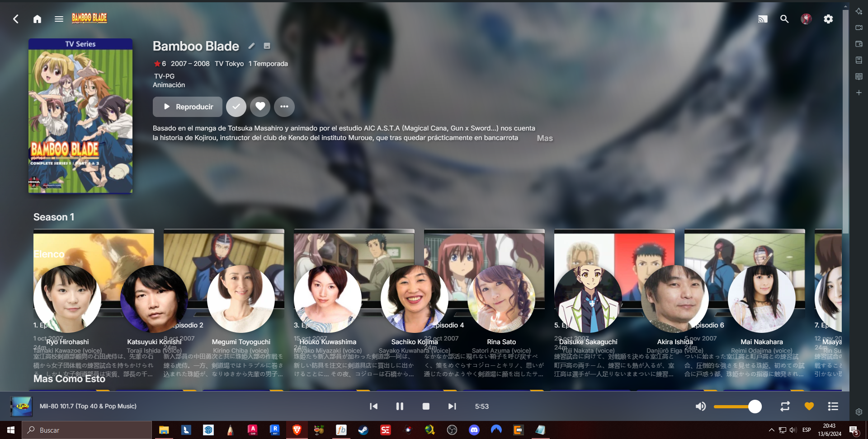Open search with the magnifier icon
This screenshot has width=868, height=439.
click(x=784, y=19)
